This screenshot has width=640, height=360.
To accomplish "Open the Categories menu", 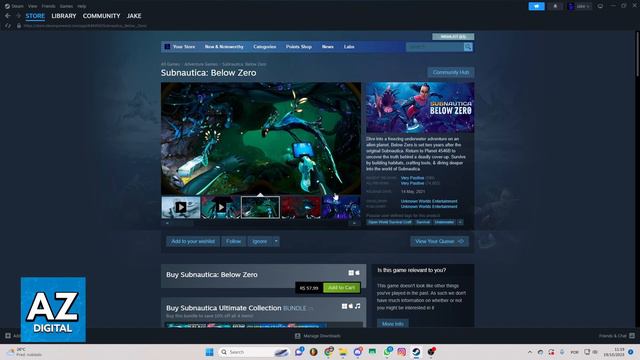I will point(264,47).
